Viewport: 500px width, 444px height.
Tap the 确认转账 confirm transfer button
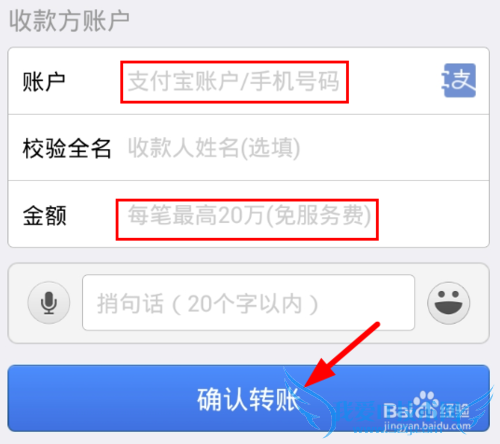[248, 398]
